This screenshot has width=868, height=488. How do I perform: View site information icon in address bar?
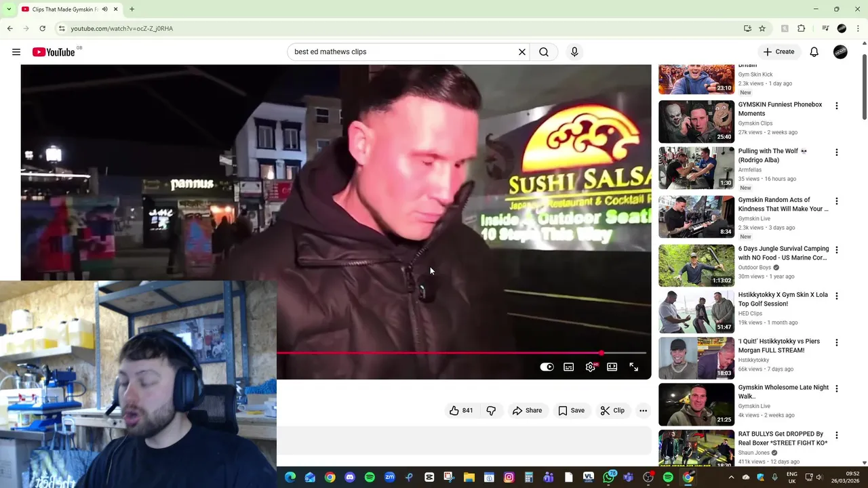tap(62, 28)
